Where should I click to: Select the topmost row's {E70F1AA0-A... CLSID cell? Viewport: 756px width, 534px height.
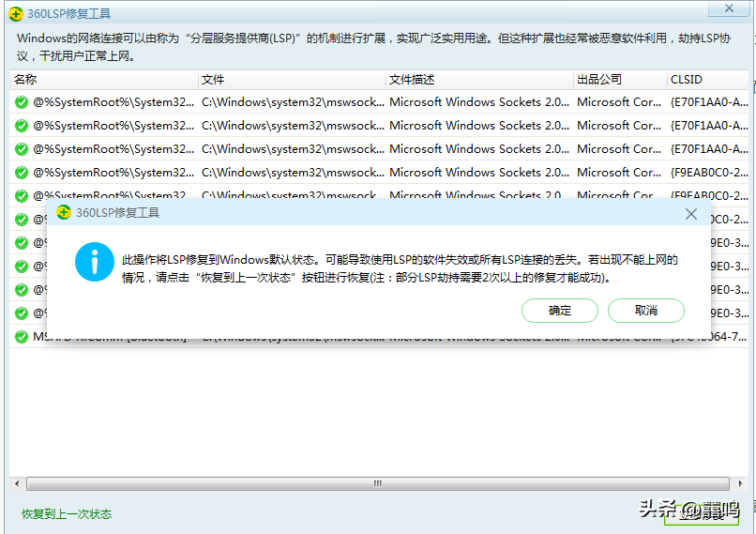click(709, 102)
